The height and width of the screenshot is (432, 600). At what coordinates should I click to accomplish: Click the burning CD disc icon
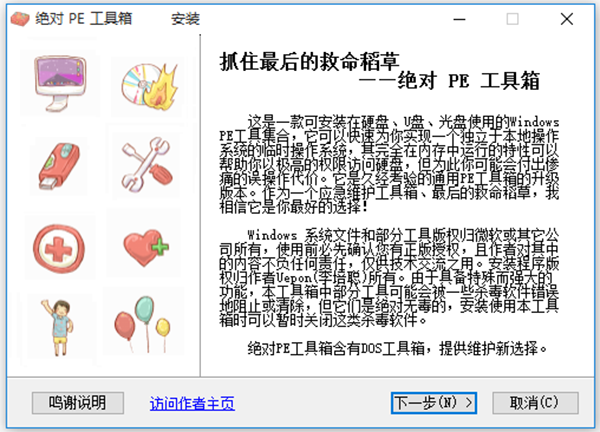pos(150,86)
